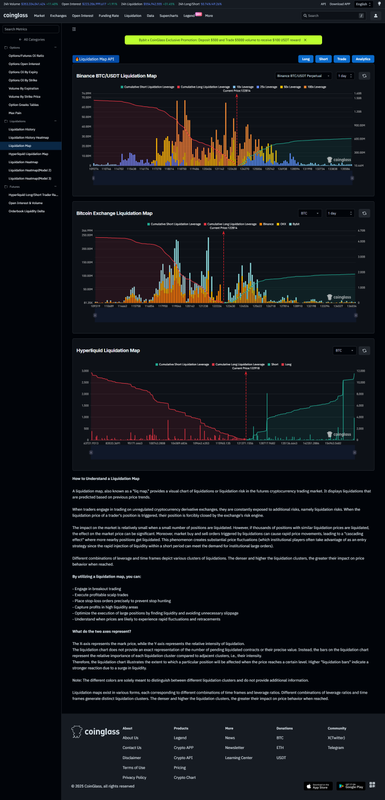Click the Liquidations category folder icon
This screenshot has width=385, height=800.
point(6,121)
